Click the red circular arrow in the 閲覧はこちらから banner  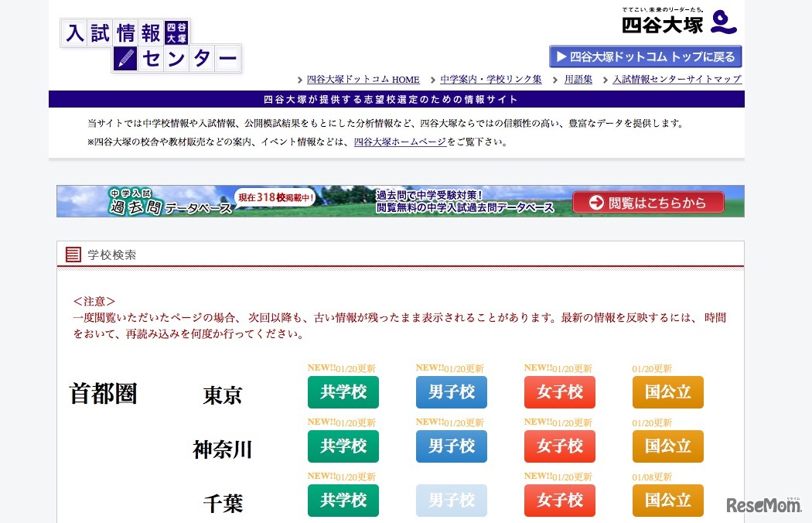tap(595, 202)
